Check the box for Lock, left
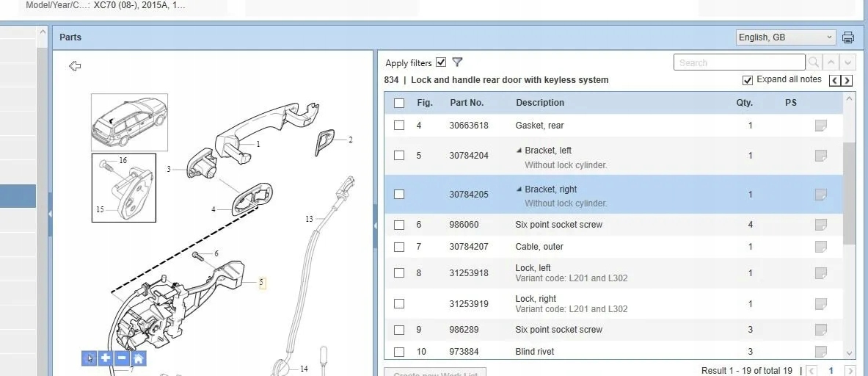 (x=399, y=273)
